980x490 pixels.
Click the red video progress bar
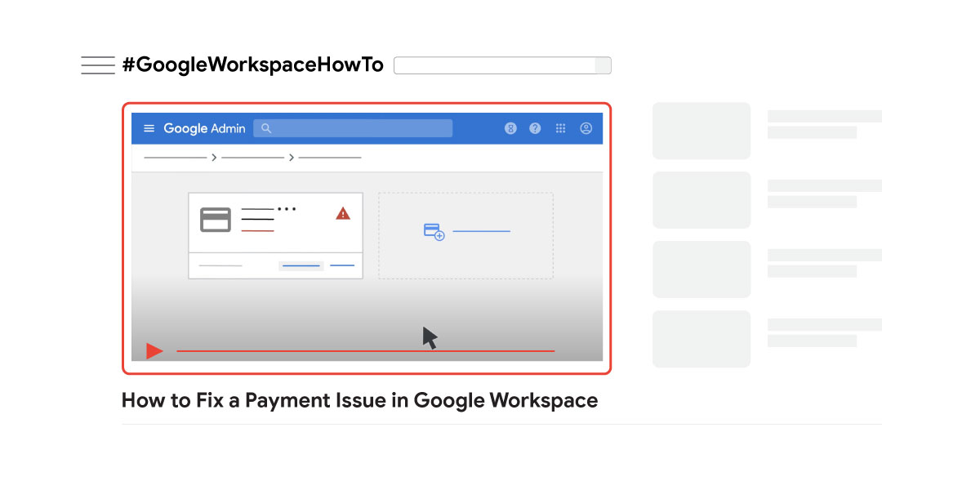tap(366, 351)
